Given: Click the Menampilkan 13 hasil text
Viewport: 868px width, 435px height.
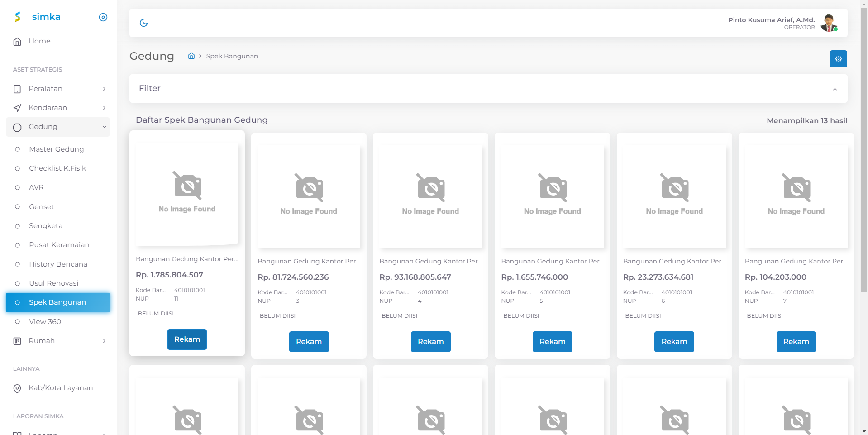Looking at the screenshot, I should (x=807, y=120).
